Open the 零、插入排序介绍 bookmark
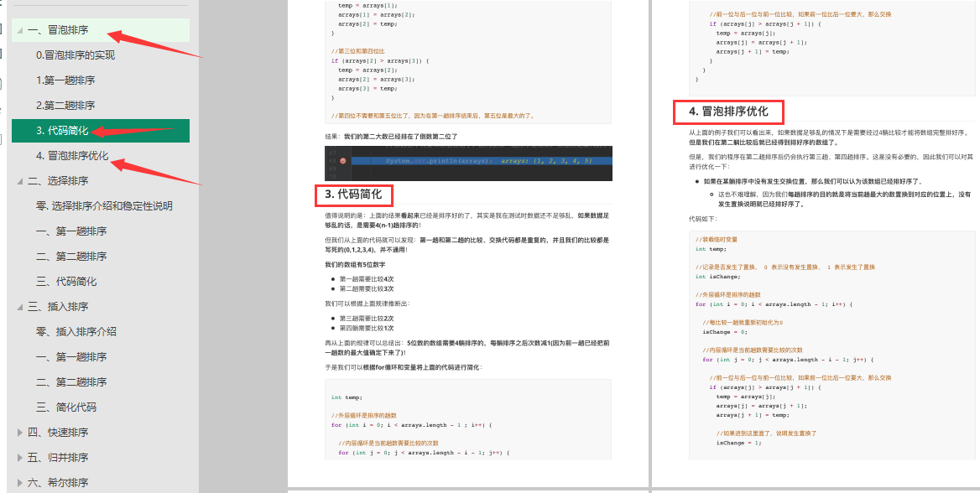980x493 pixels. (x=76, y=332)
